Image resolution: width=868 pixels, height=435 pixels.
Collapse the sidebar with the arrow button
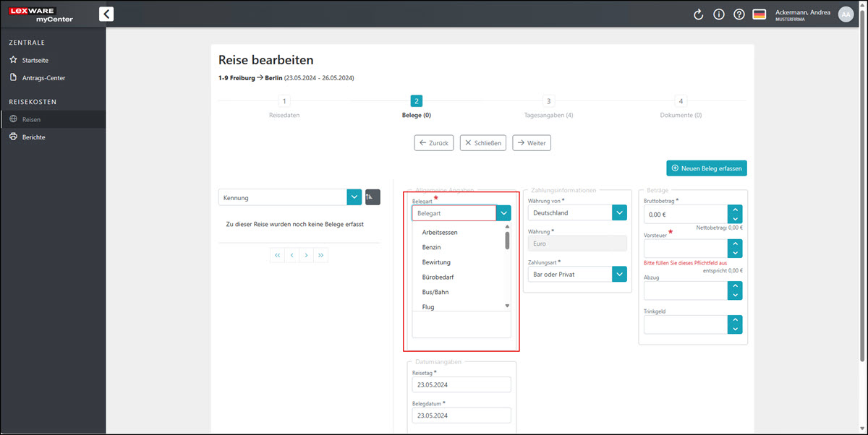(106, 14)
